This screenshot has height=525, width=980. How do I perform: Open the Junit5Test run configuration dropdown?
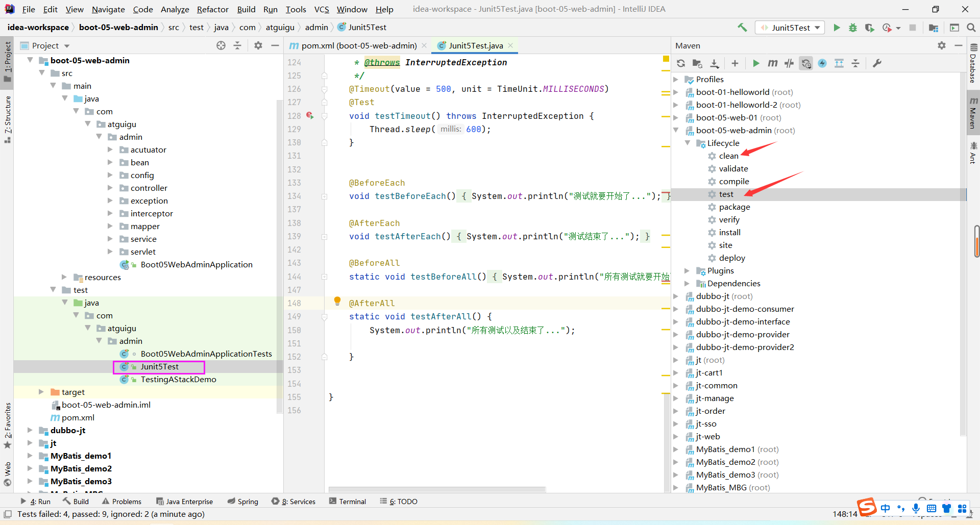[x=790, y=28]
